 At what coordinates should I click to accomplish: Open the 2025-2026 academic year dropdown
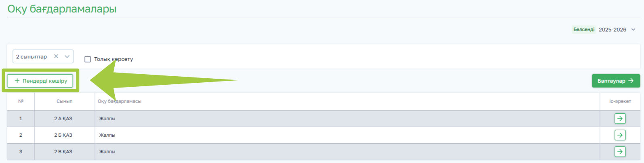(612, 29)
